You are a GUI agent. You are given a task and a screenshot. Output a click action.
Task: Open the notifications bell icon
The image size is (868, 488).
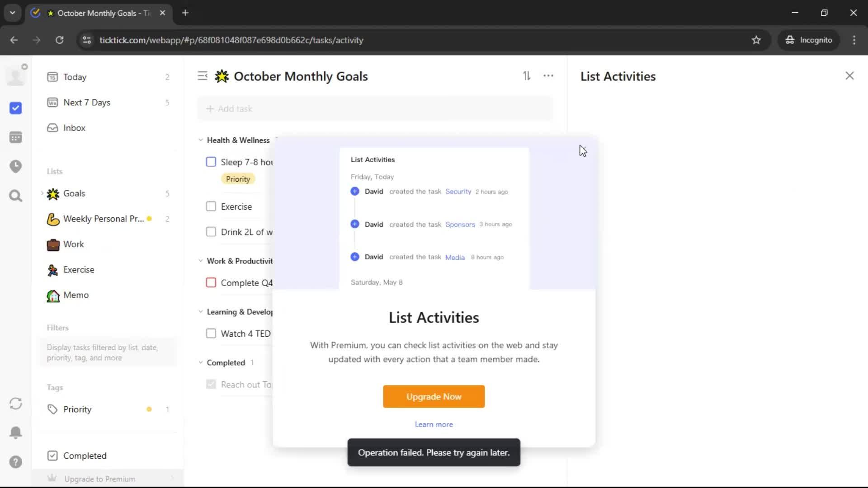click(15, 432)
